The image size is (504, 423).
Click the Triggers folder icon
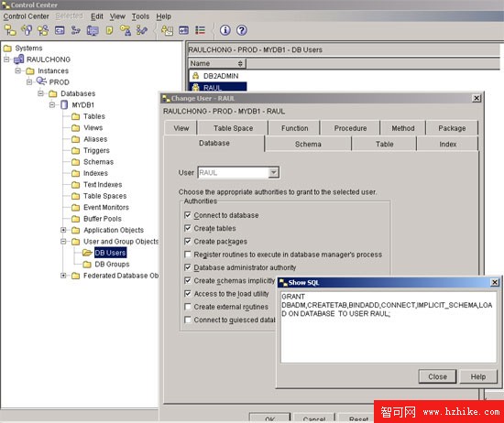pyautogui.click(x=75, y=150)
